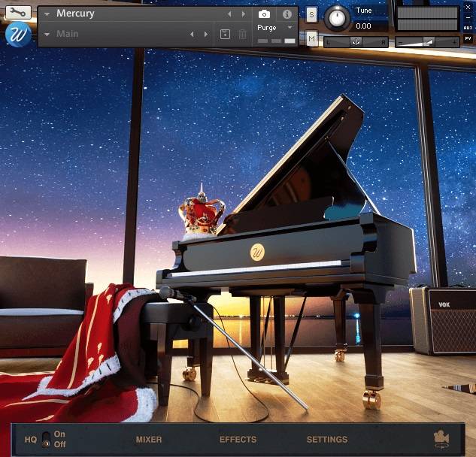The image size is (476, 457).
Task: Click the delete snapshot trash icon
Action: tap(242, 34)
